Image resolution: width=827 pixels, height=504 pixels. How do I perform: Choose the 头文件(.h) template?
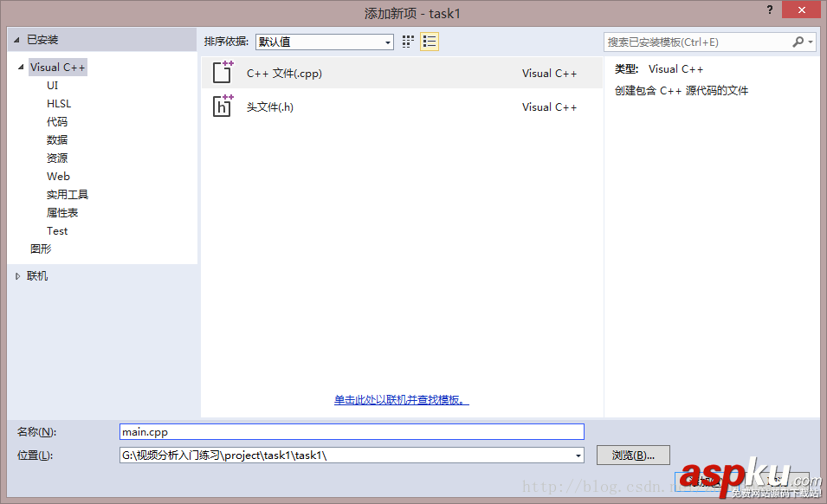pos(401,107)
